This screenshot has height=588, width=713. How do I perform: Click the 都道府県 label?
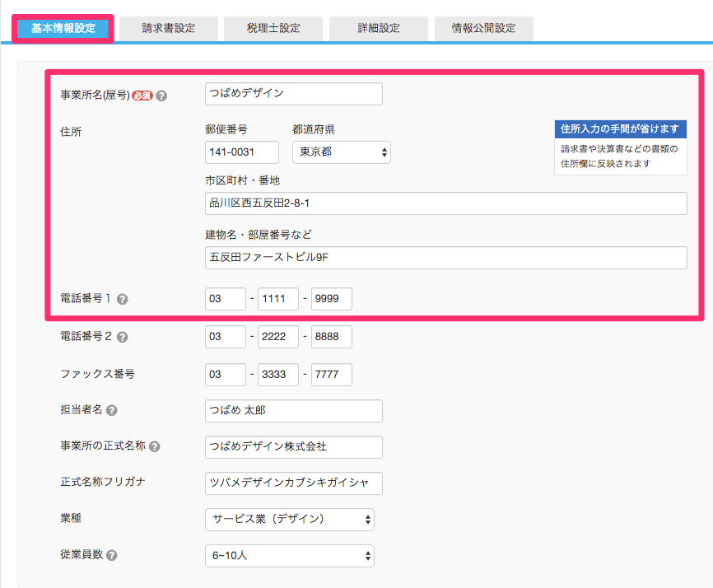[314, 129]
